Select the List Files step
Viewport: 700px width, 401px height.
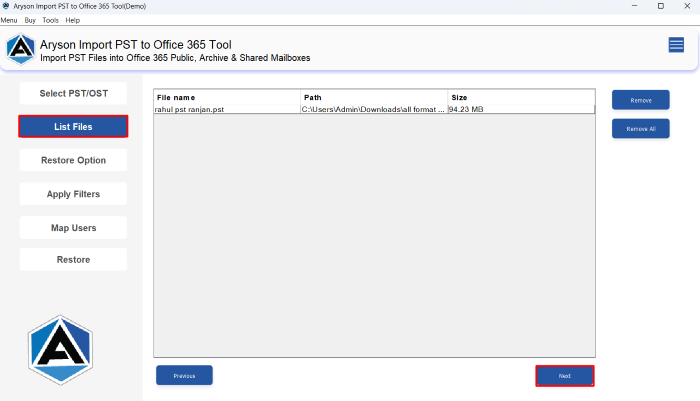pyautogui.click(x=73, y=126)
